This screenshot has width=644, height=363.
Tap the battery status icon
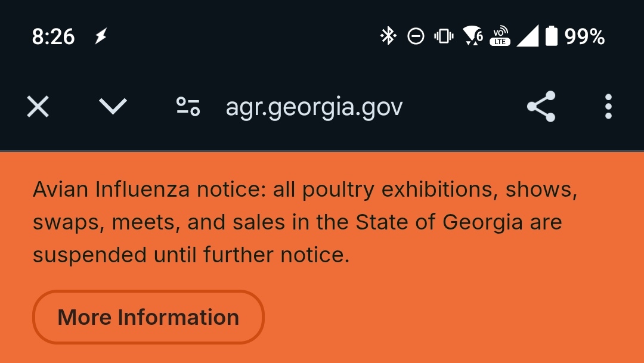click(552, 36)
